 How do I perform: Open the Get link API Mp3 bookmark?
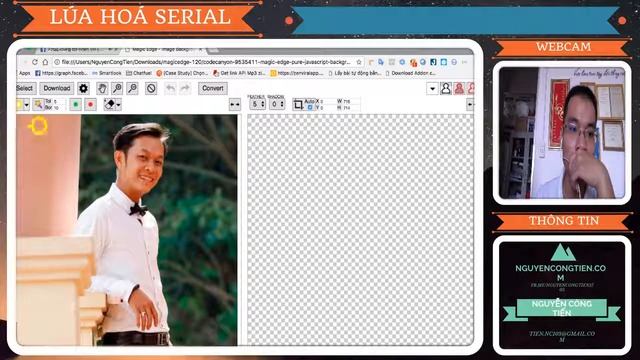click(240, 73)
